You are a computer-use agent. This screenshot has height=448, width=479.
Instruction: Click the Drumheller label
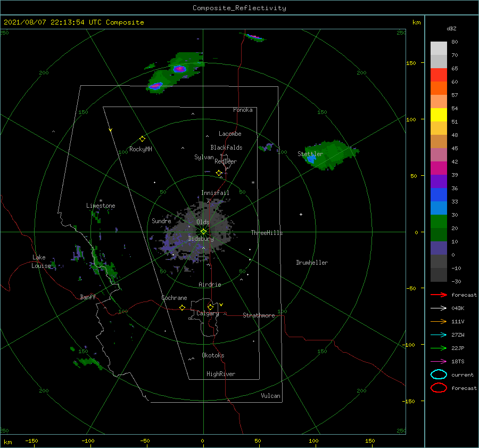[312, 263]
